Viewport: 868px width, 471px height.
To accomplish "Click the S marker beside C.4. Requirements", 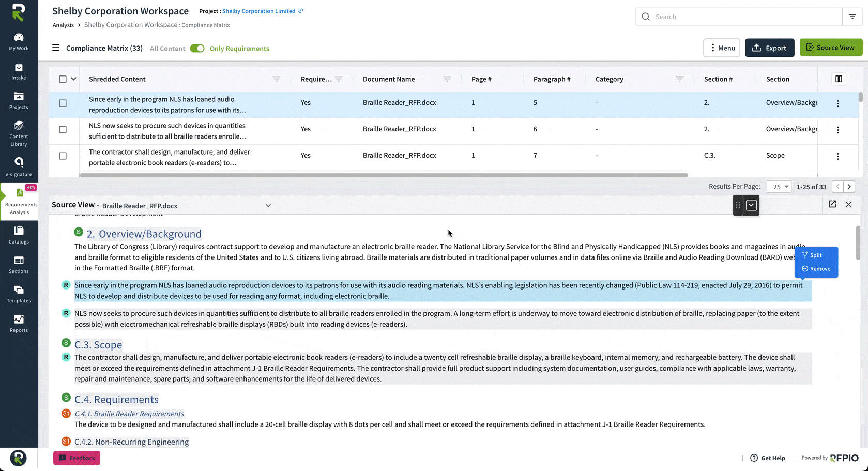I will [x=66, y=397].
